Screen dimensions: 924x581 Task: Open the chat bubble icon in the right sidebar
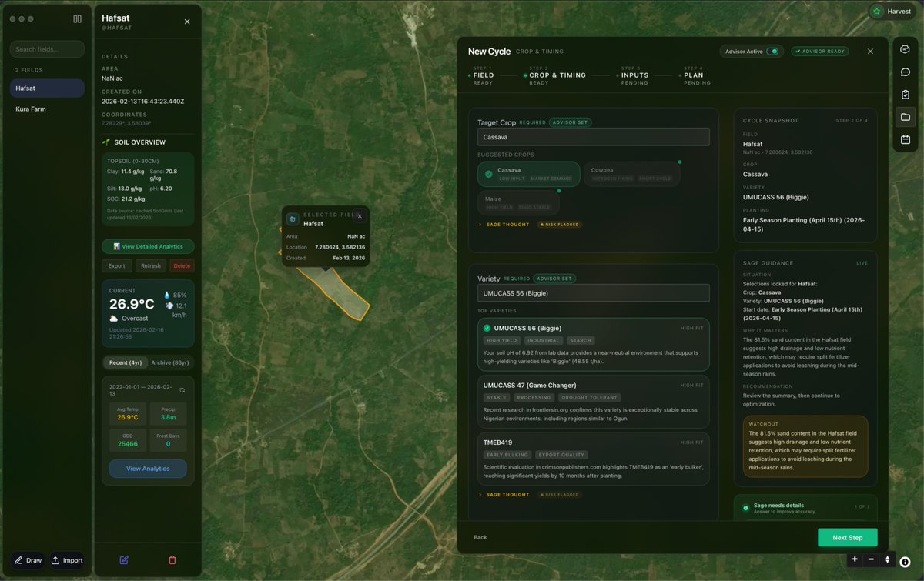(905, 72)
